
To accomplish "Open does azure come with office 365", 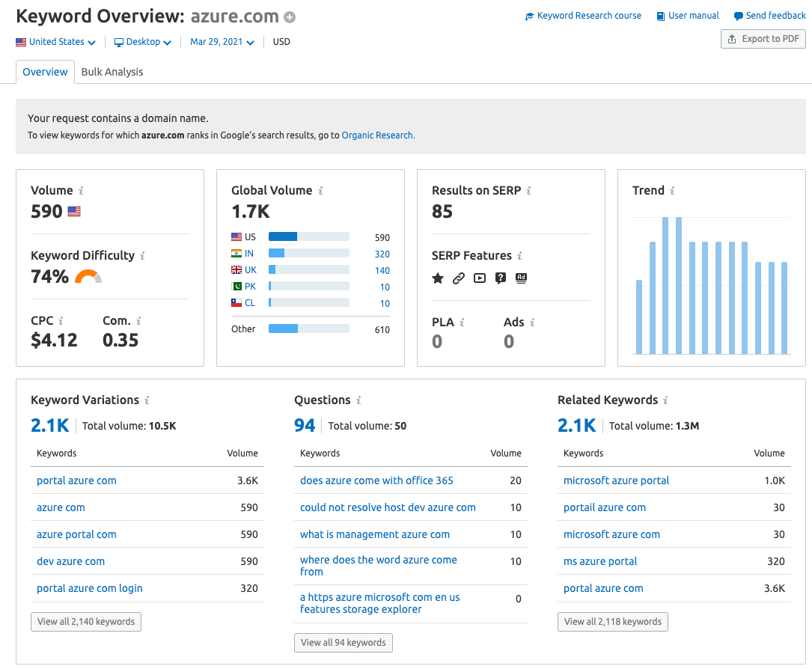I will pyautogui.click(x=376, y=481).
